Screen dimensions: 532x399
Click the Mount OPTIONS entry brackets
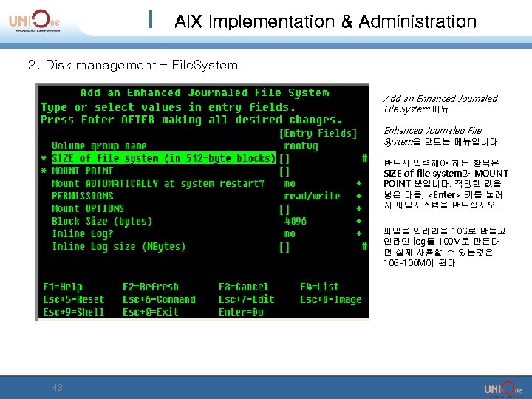click(x=284, y=209)
